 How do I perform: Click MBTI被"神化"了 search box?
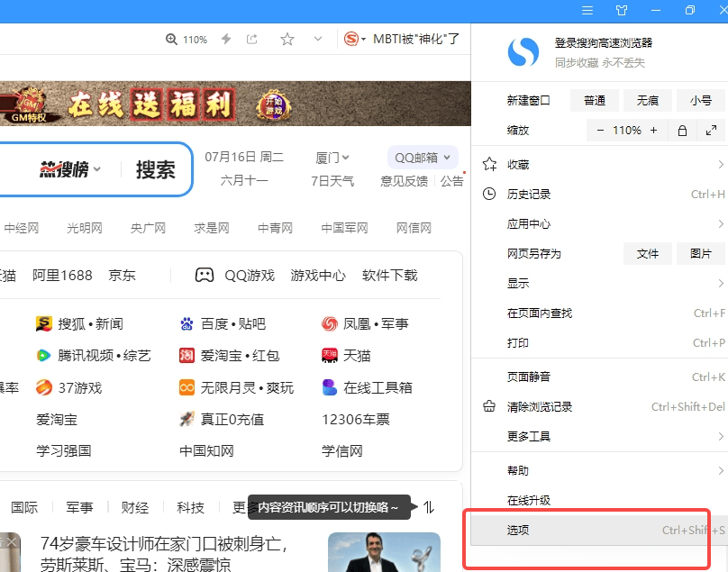point(416,39)
